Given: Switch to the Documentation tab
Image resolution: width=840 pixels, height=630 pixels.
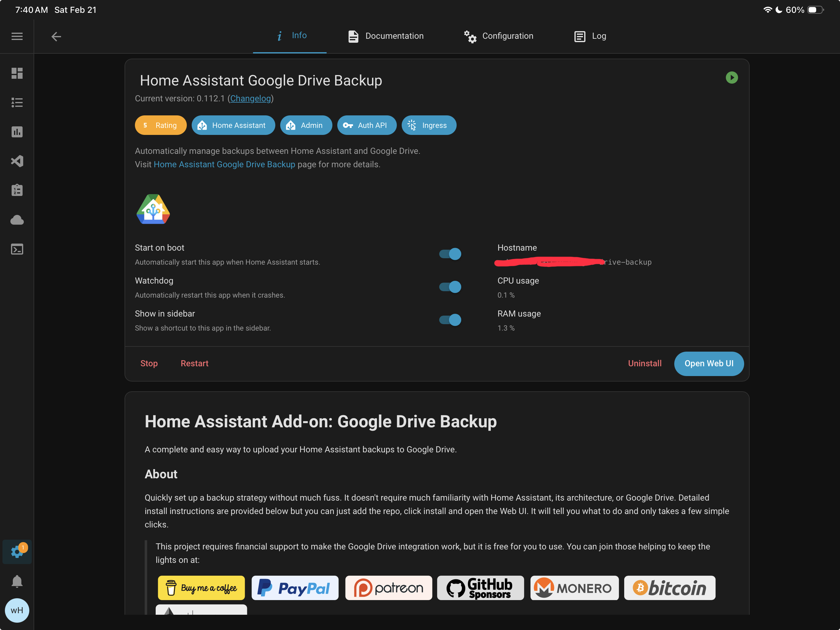Looking at the screenshot, I should click(x=386, y=36).
